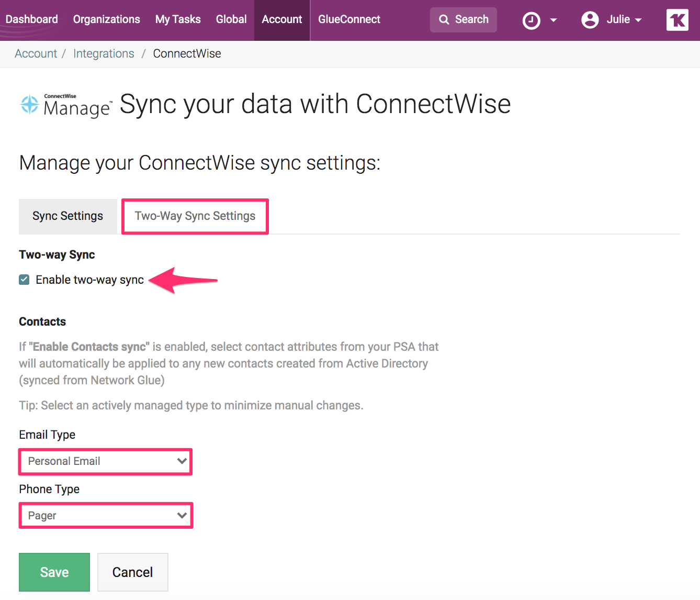Image resolution: width=700 pixels, height=600 pixels.
Task: Click the ConnectWise Manage logo
Action: click(66, 105)
